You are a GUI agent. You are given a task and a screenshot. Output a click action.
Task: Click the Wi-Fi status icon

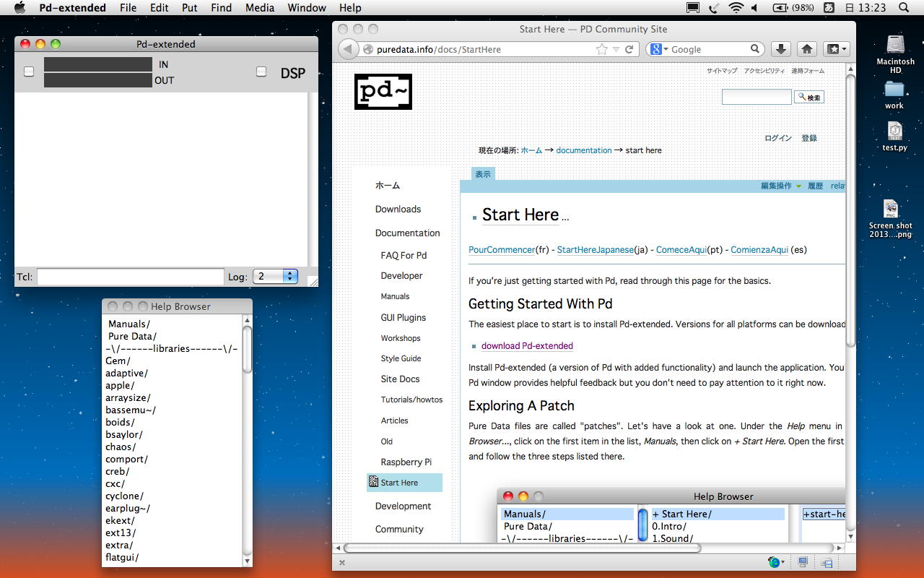(736, 8)
